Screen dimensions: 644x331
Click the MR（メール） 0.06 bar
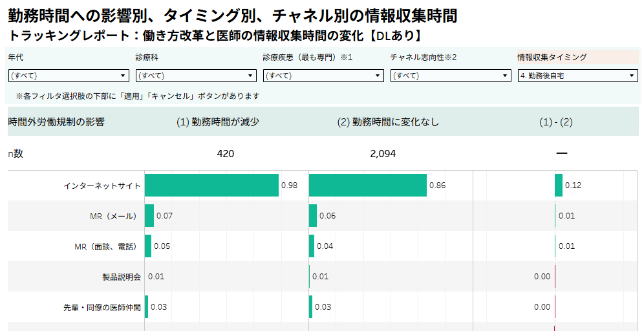pyautogui.click(x=313, y=215)
